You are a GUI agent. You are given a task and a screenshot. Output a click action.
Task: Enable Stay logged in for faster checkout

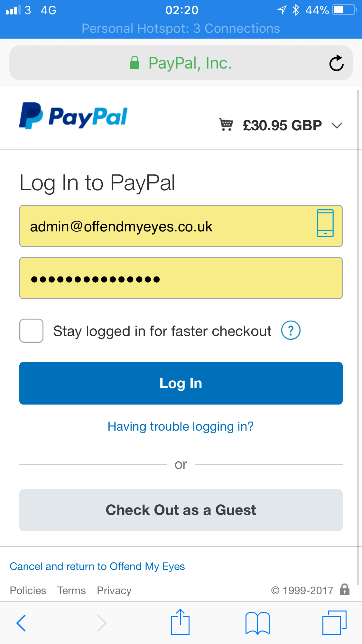pyautogui.click(x=31, y=331)
